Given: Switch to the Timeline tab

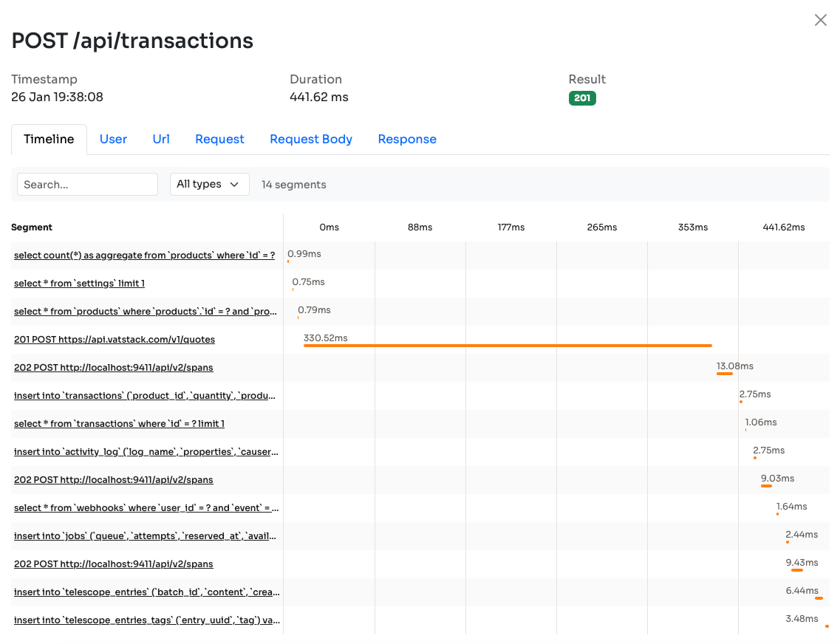Looking at the screenshot, I should coord(49,139).
